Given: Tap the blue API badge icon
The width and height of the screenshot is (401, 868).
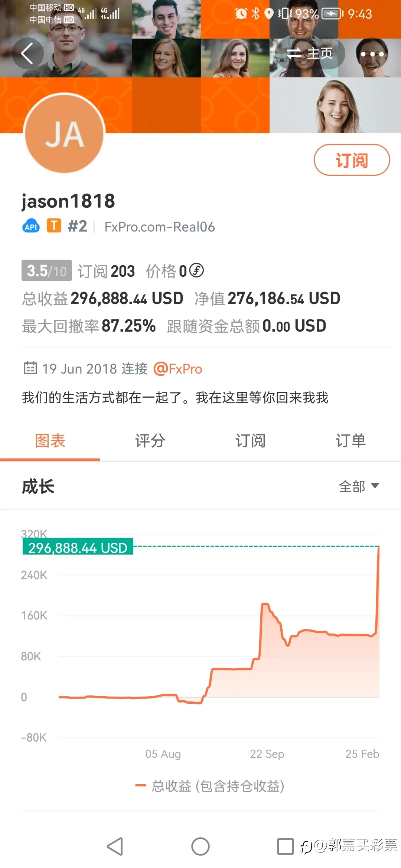Looking at the screenshot, I should (31, 227).
